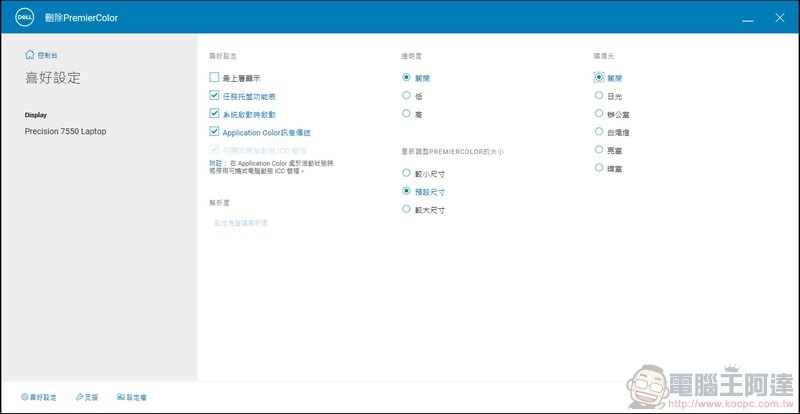Screen dimensions: 800x414
Task: Choose 預設尺寸 window size
Action: (406, 191)
